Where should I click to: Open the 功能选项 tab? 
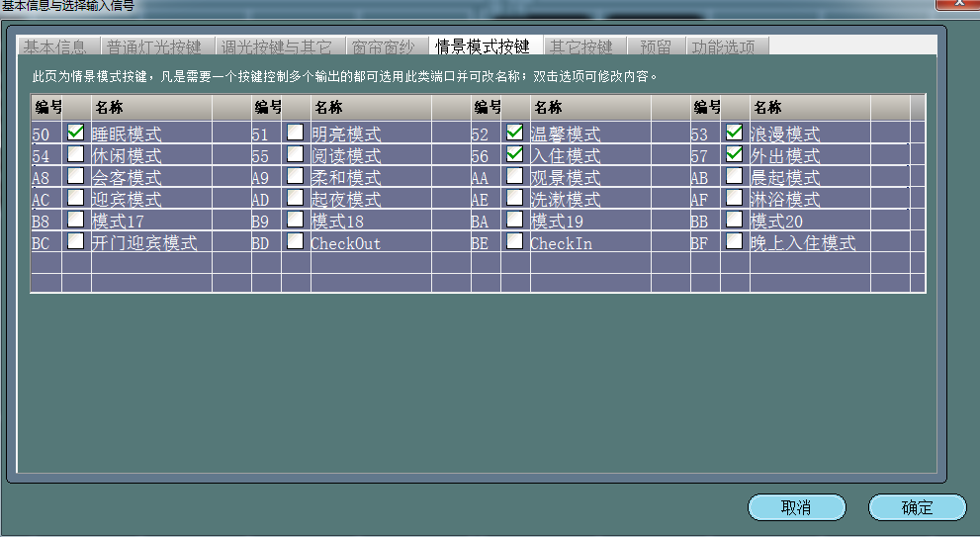(723, 46)
